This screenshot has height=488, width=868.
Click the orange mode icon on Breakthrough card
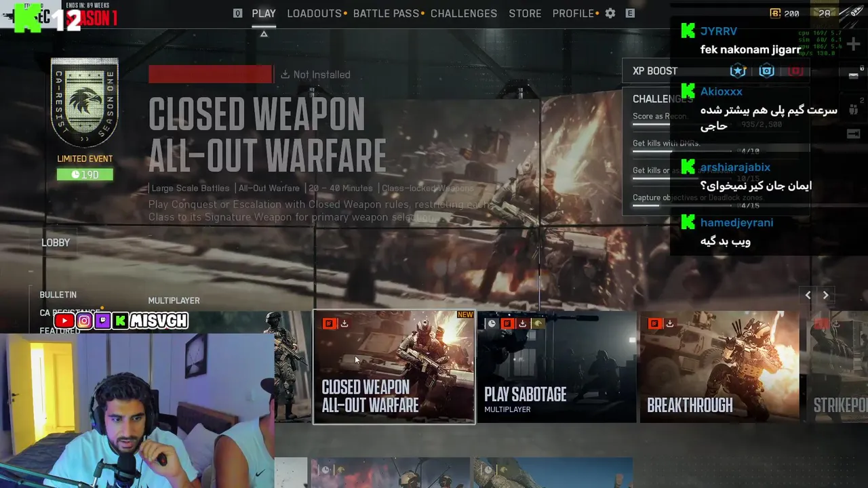654,323
